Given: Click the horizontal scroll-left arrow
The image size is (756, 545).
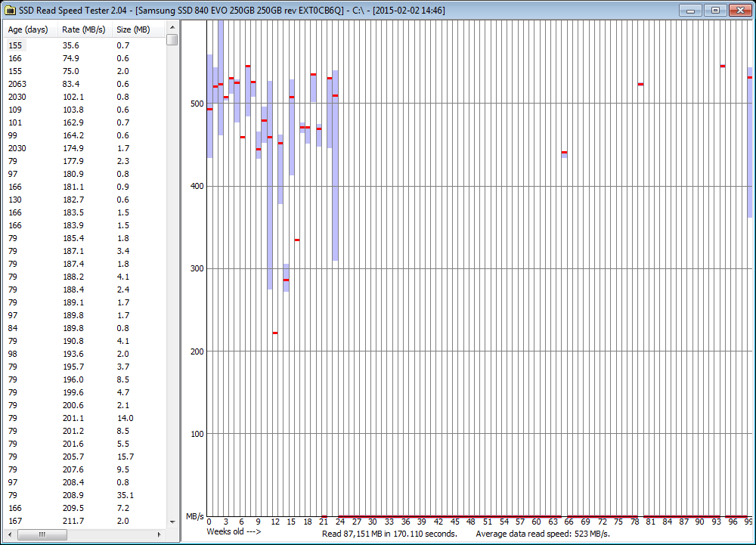Looking at the screenshot, I should pyautogui.click(x=10, y=534).
